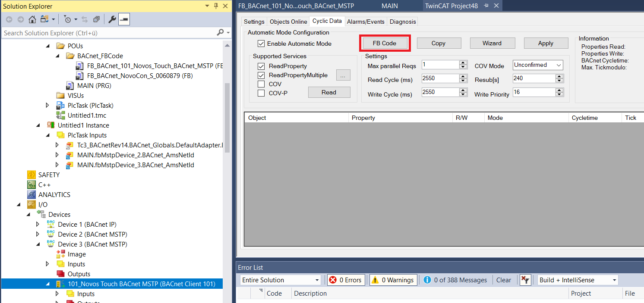Open the Build + IntelliSense dropdown

pos(578,280)
